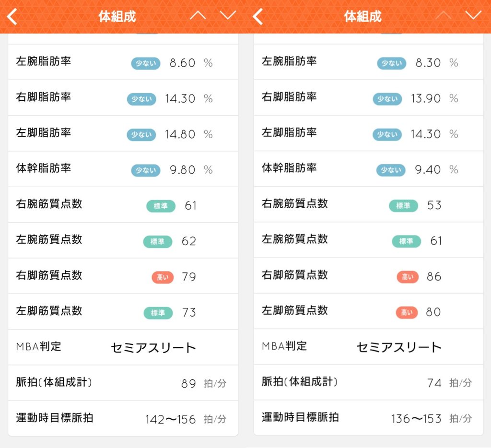Click left panel's down chevron
The image size is (491, 448).
pos(228,15)
